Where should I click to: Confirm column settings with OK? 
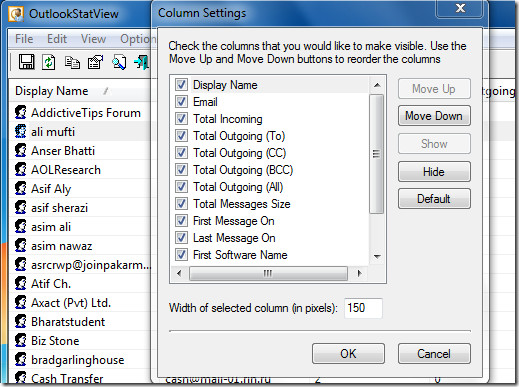pos(348,353)
